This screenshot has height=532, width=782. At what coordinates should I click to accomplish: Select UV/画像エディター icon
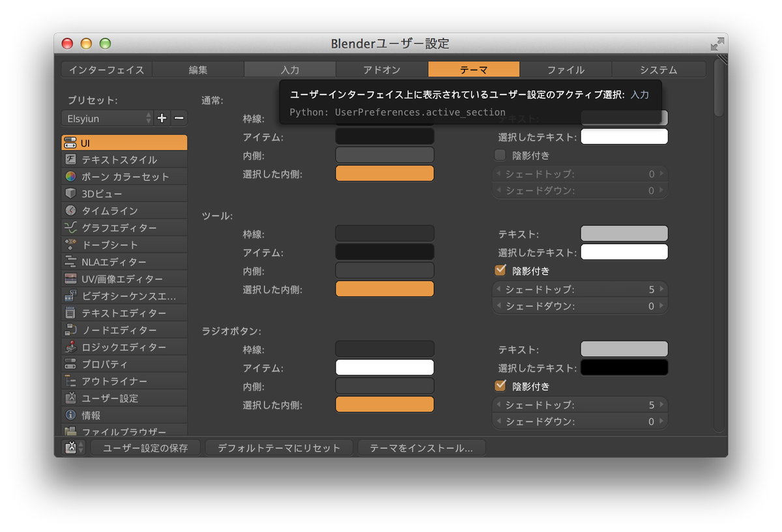[x=70, y=279]
